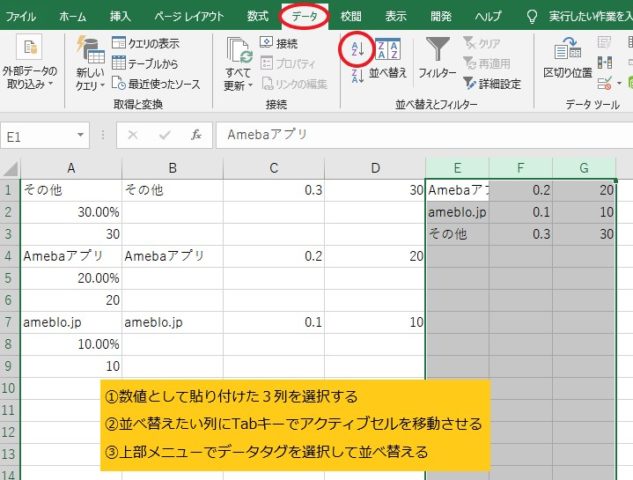Click cell E3 containing その他
Viewport: 633px width, 480px height.
(457, 234)
